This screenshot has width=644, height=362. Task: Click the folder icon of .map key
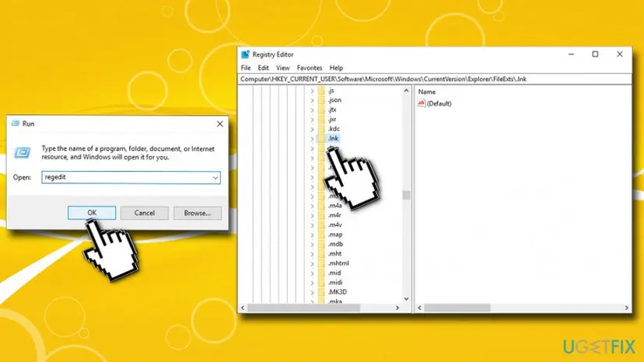tap(321, 235)
